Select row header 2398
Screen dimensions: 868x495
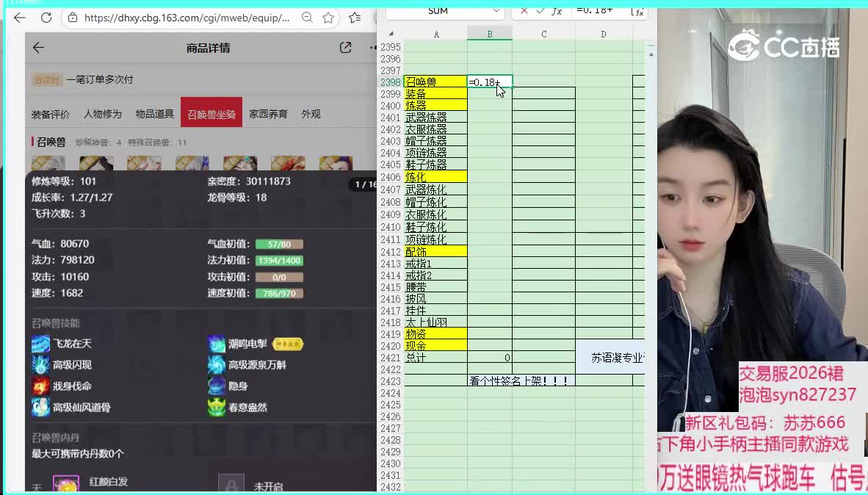click(391, 82)
